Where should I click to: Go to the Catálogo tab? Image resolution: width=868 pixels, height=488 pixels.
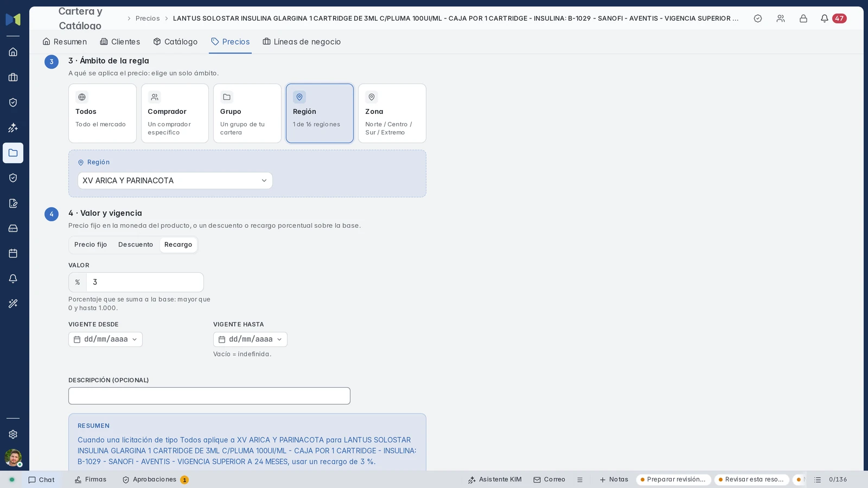tap(175, 42)
